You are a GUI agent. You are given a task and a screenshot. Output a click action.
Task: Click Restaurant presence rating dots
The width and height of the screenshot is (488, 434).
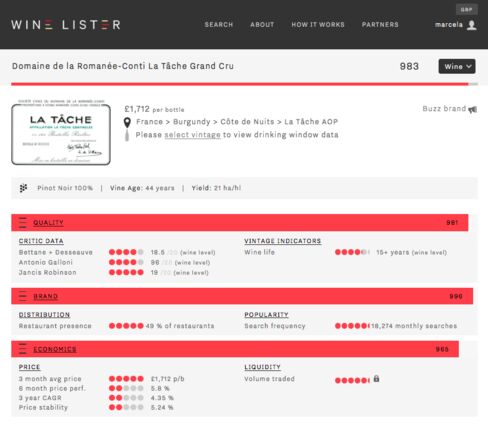tap(126, 326)
